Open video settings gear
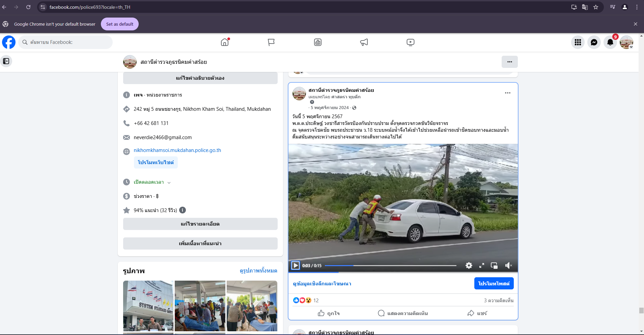Image resolution: width=644 pixels, height=335 pixels. click(469, 266)
